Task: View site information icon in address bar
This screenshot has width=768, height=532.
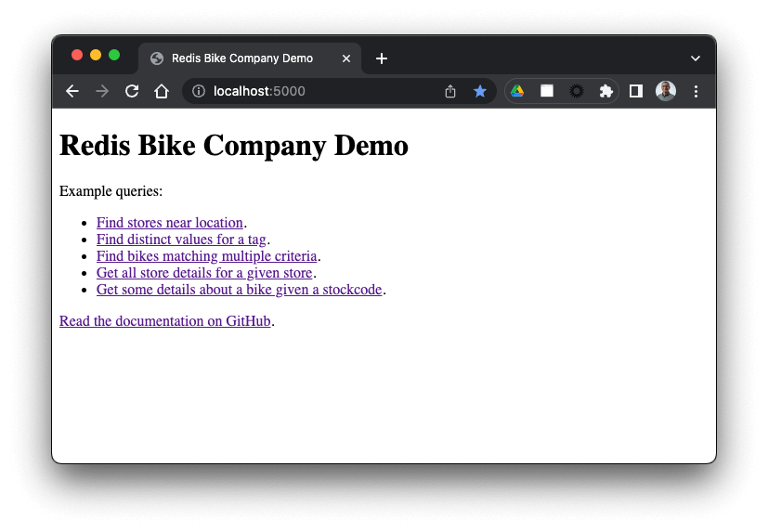Action: 199,91
